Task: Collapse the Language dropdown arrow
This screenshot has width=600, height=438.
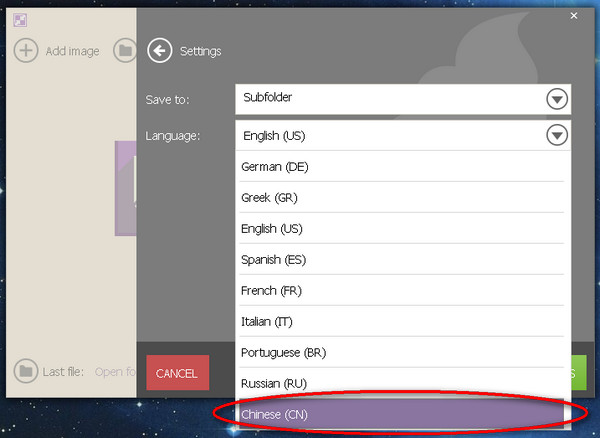Action: [x=557, y=135]
